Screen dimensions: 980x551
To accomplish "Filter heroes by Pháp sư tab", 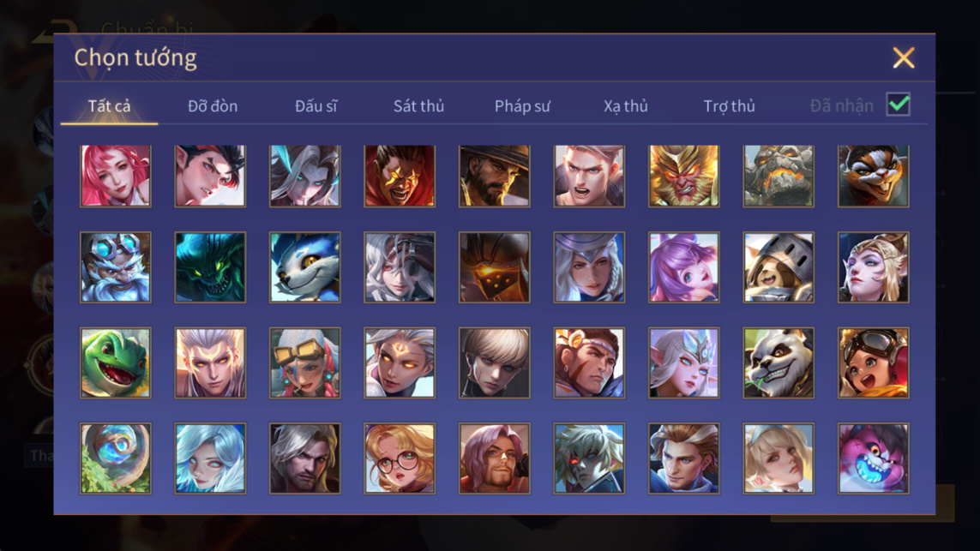I will [x=522, y=106].
